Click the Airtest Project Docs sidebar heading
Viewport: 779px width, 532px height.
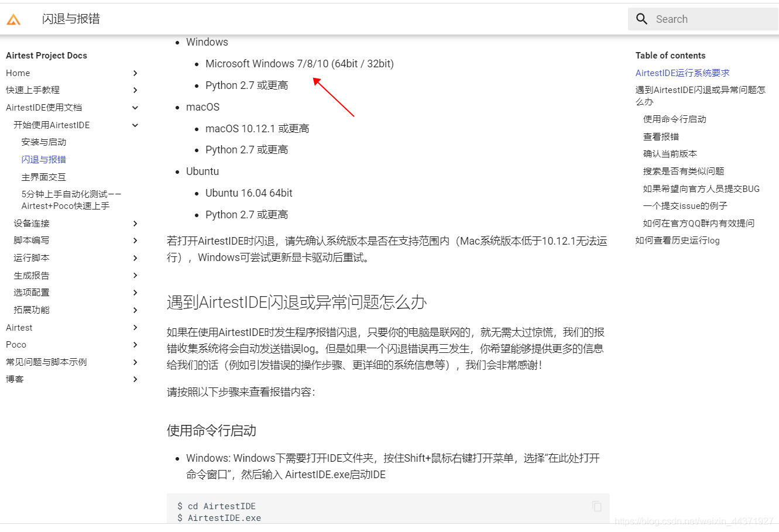click(x=46, y=56)
